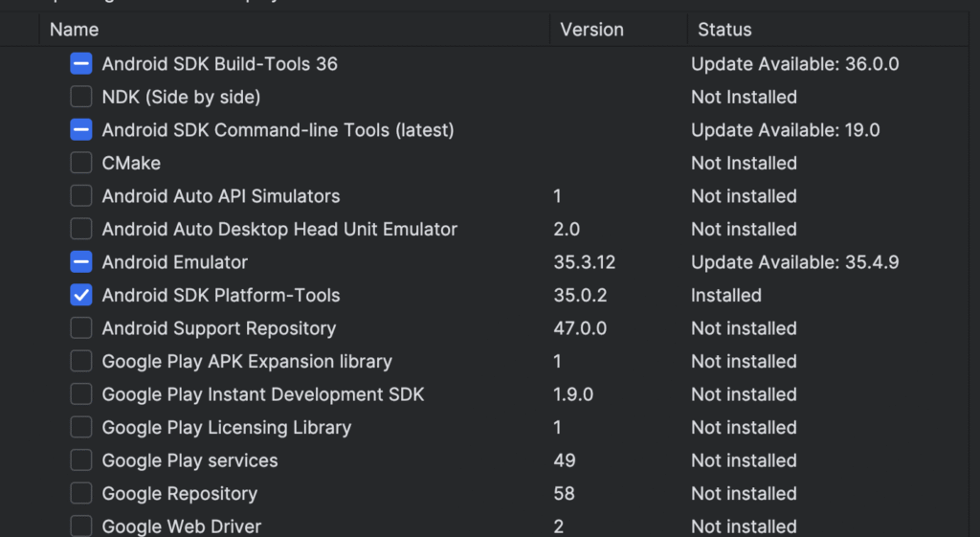Check Android Auto Desktop Head Unit Emulator
980x537 pixels.
[x=81, y=229]
